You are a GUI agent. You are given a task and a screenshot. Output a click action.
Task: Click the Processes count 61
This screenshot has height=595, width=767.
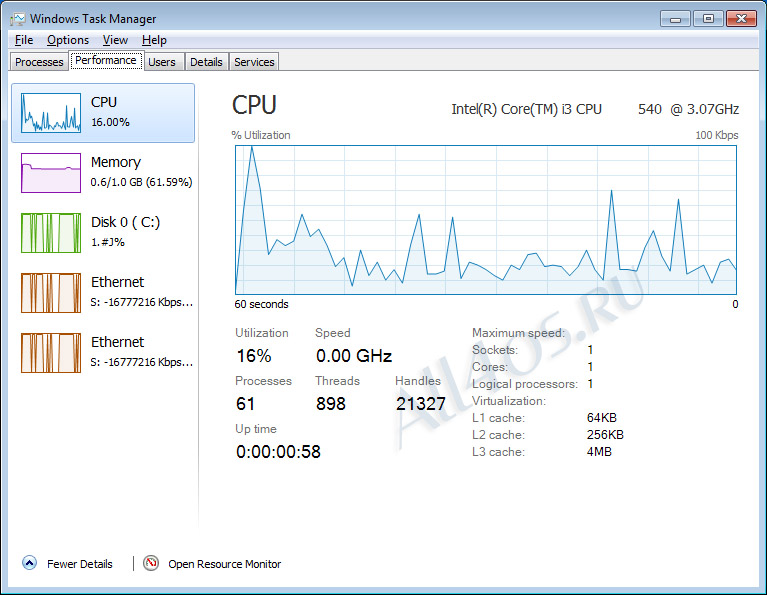click(x=245, y=404)
